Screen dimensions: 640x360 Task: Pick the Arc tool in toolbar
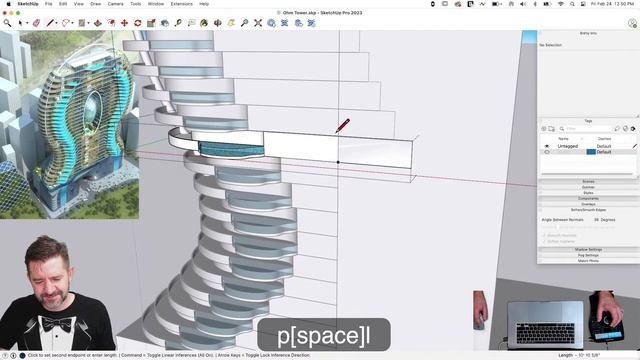pos(65,23)
